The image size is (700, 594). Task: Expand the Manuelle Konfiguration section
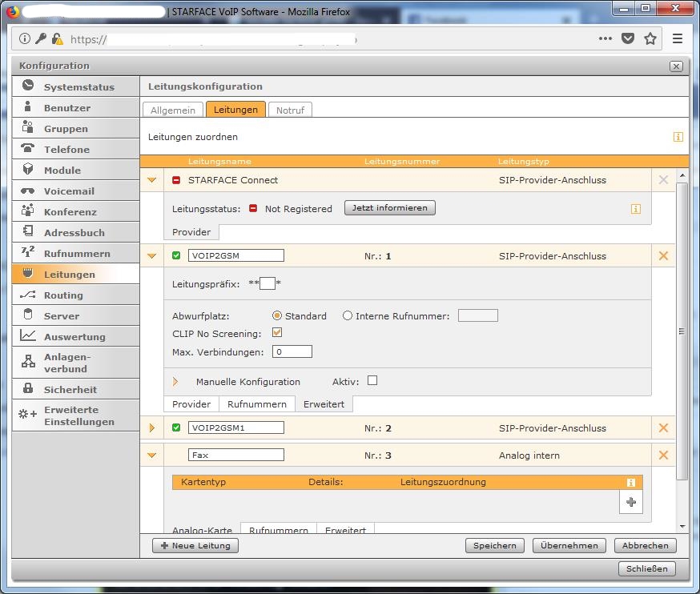tap(175, 382)
